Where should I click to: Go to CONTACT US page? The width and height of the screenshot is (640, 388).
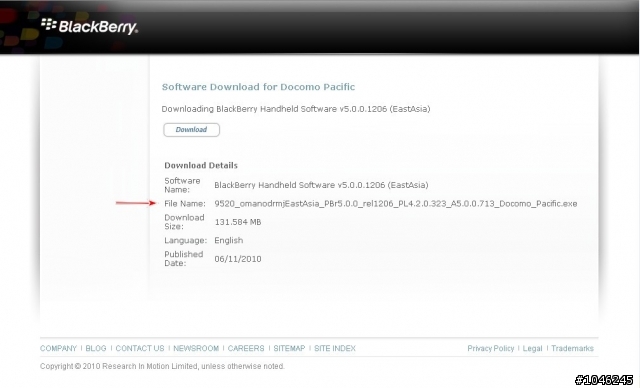(x=140, y=348)
